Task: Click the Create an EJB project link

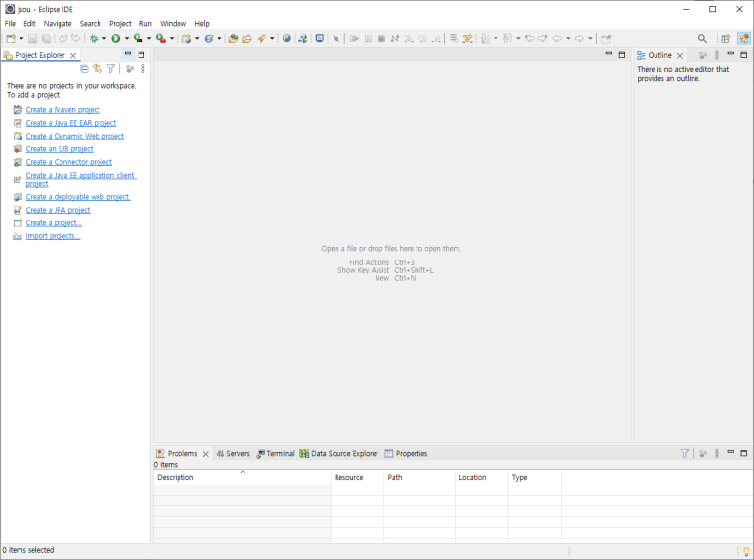Action: coord(60,149)
